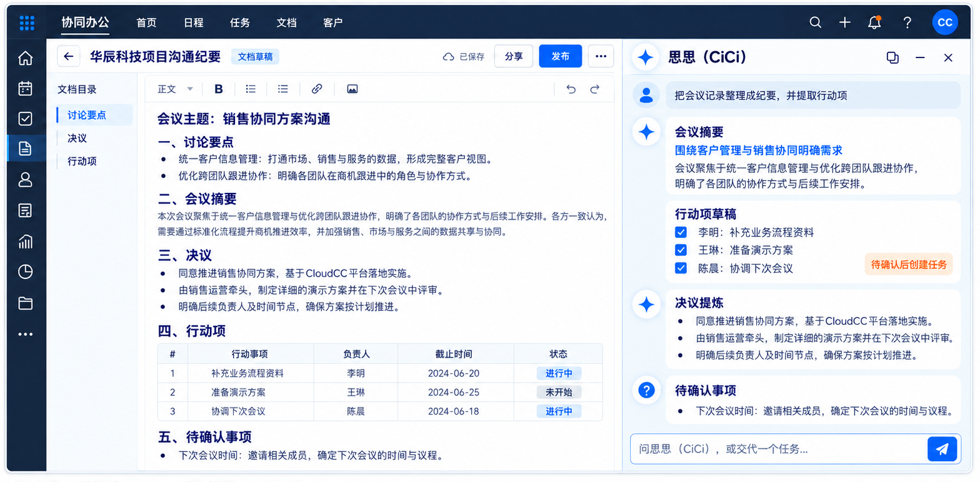Open the help question mark icon
This screenshot has height=482, width=980.
coord(907,22)
